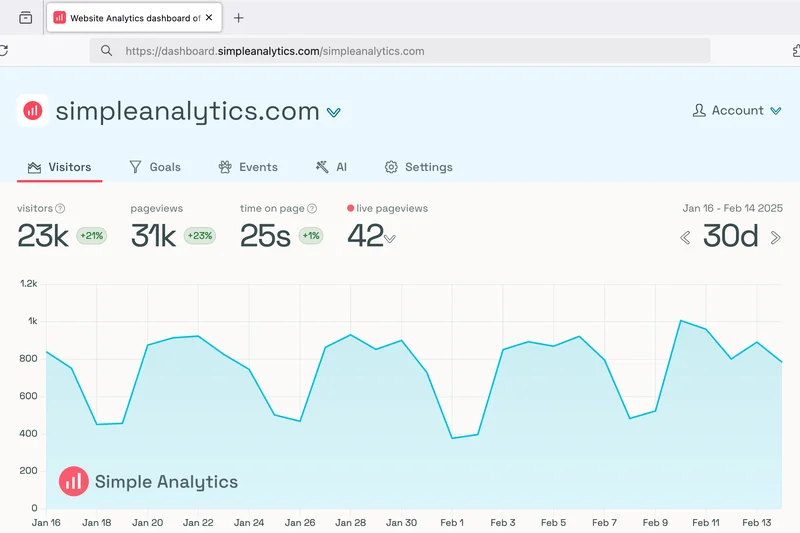Expand the simpleanalytics.com site switcher chevron
The image size is (800, 533).
pos(334,112)
